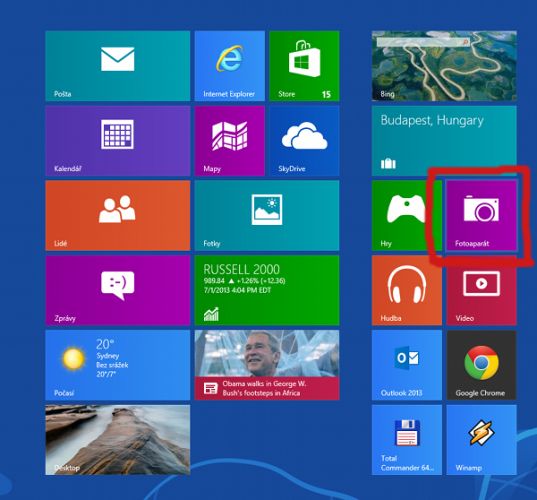537x500 pixels.
Task: Open the Zprávy messaging tile
Action: (117, 290)
